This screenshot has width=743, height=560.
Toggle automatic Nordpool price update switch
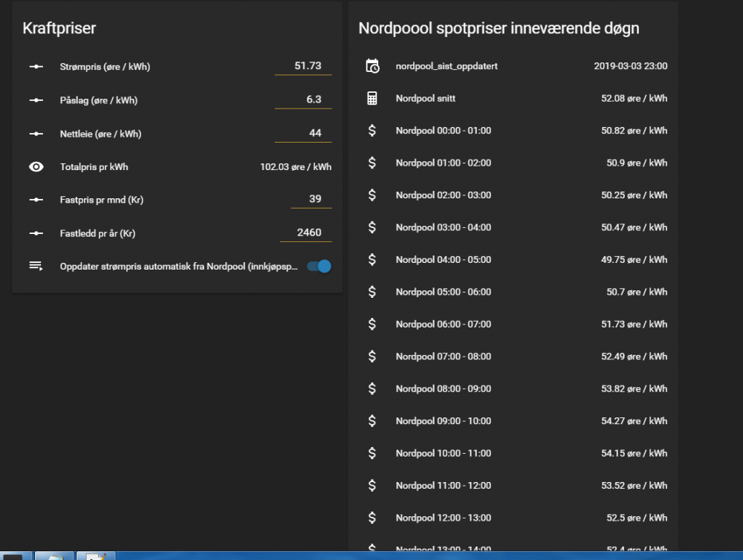pyautogui.click(x=319, y=266)
